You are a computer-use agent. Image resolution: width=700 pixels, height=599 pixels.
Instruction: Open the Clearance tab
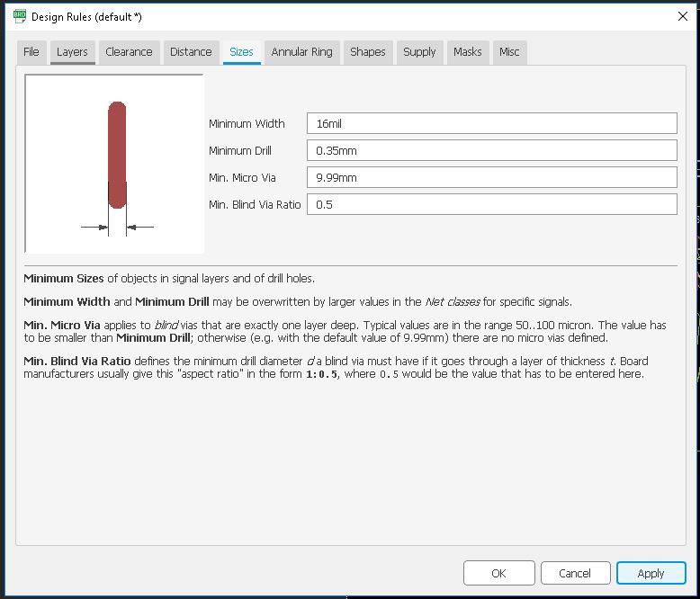point(129,52)
